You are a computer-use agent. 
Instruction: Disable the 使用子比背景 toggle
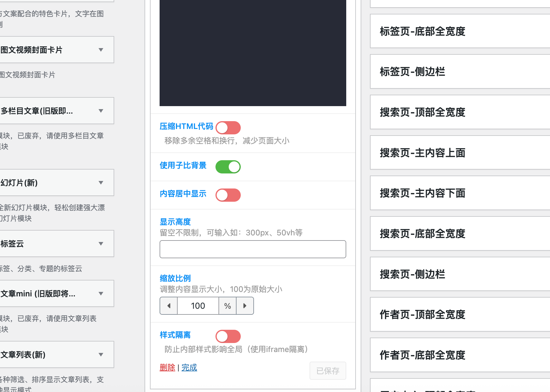click(228, 167)
